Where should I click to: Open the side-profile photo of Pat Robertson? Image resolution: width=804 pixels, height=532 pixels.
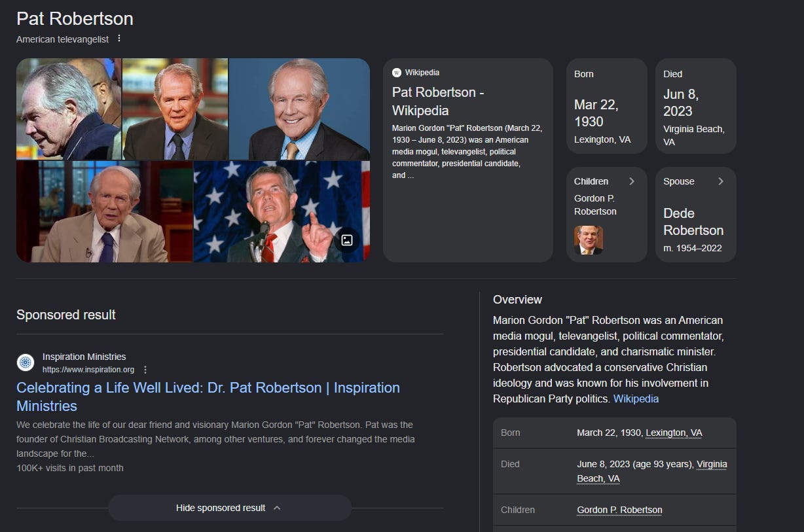coord(69,109)
